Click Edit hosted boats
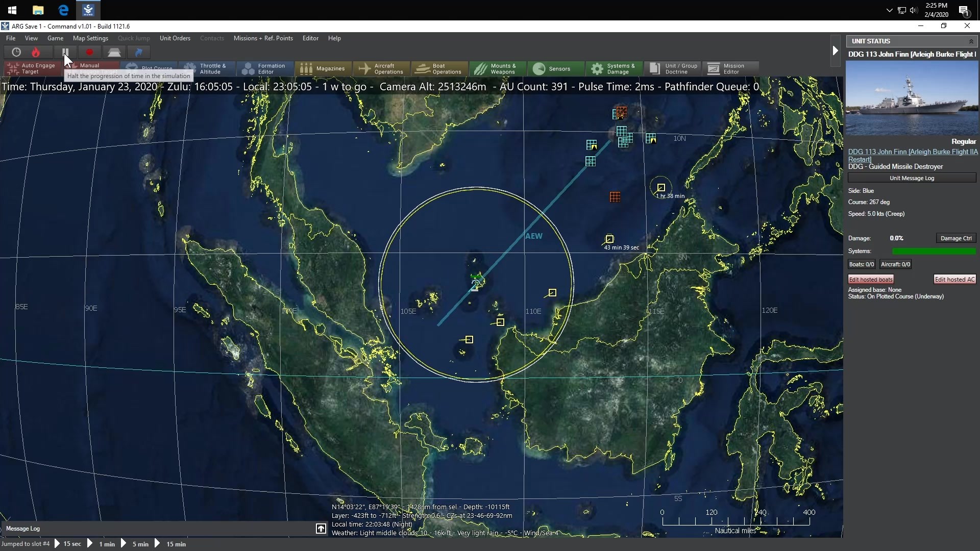Screen dimensions: 980x551 pyautogui.click(x=871, y=280)
